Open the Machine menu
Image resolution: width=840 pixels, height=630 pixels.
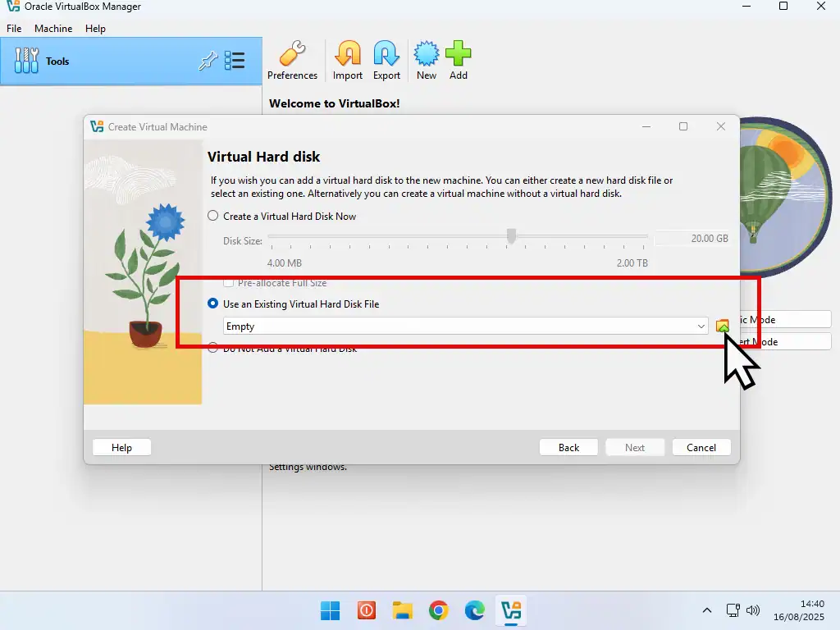tap(53, 29)
